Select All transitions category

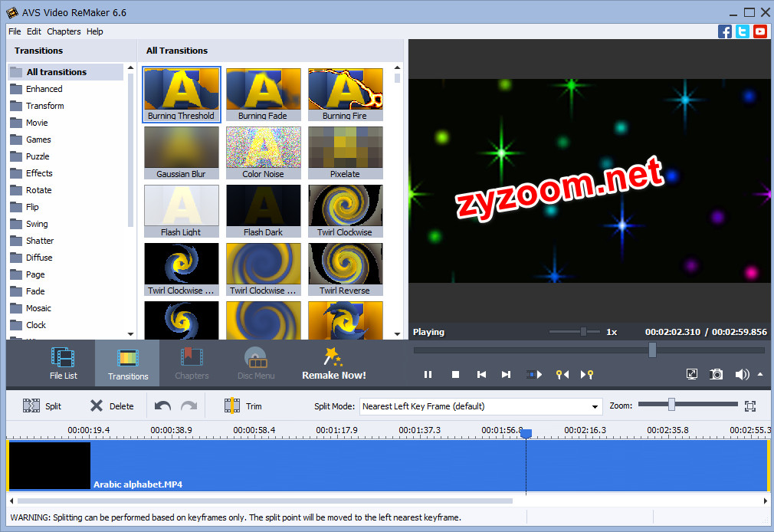(x=66, y=72)
